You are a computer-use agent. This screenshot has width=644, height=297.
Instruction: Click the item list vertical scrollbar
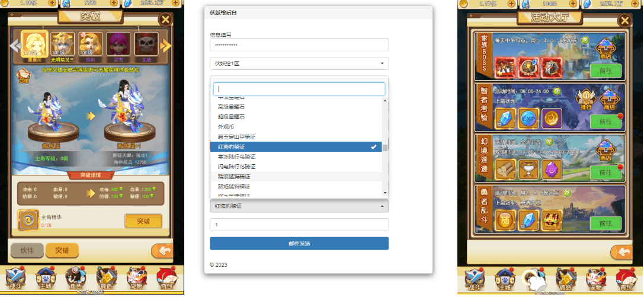point(385,148)
